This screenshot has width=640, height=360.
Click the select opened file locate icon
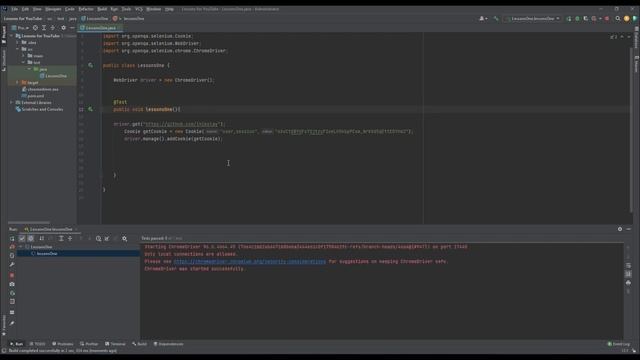(35, 28)
